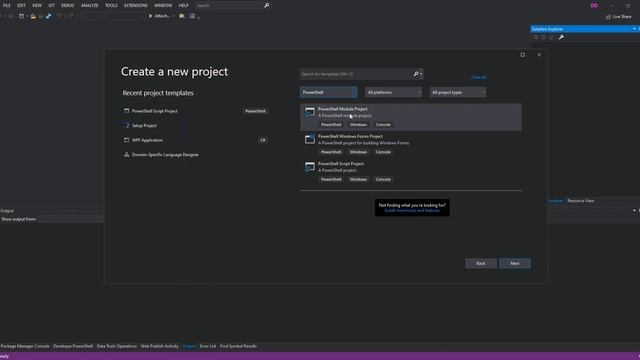The width and height of the screenshot is (640, 360).
Task: Switch to the Find Symbol Results tab
Action: 238,346
